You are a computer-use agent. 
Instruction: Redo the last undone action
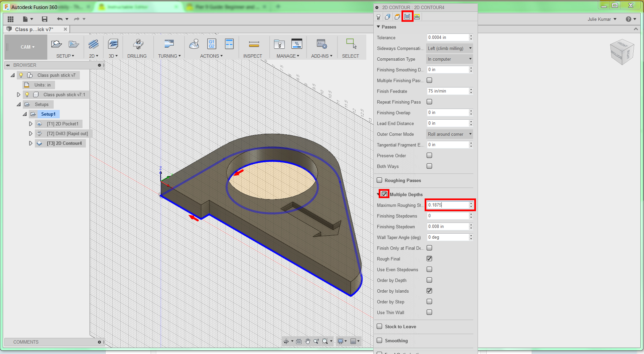77,19
